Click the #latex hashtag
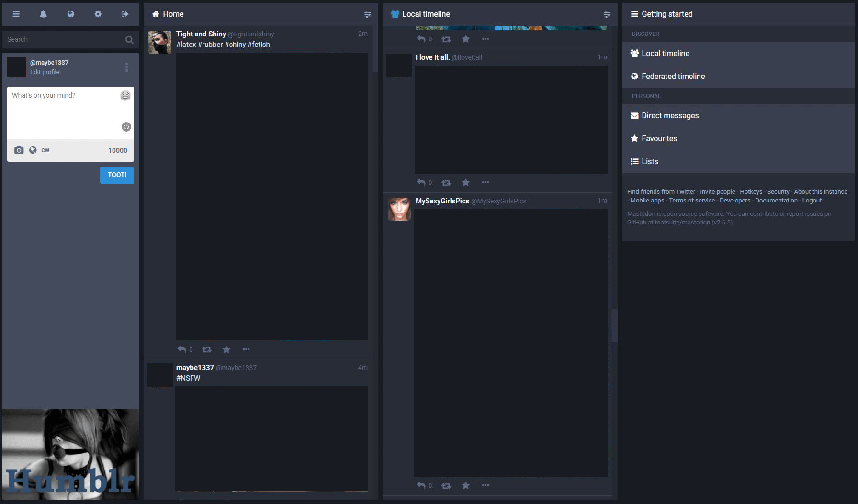The width and height of the screenshot is (858, 504). 186,45
